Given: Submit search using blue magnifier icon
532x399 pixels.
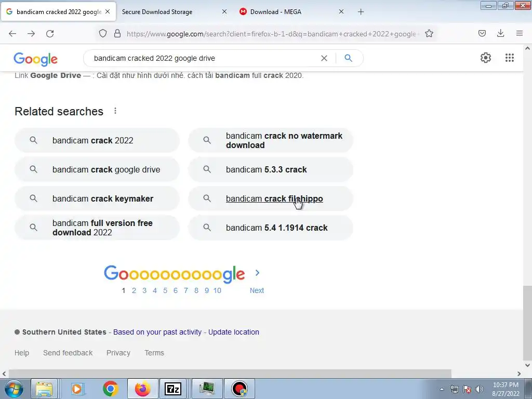Looking at the screenshot, I should (348, 58).
